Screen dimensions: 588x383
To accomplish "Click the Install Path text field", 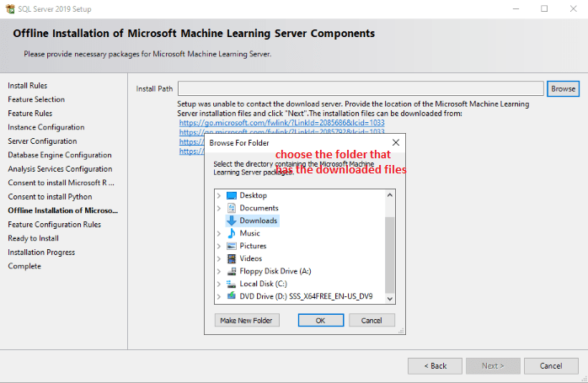I will pos(361,89).
